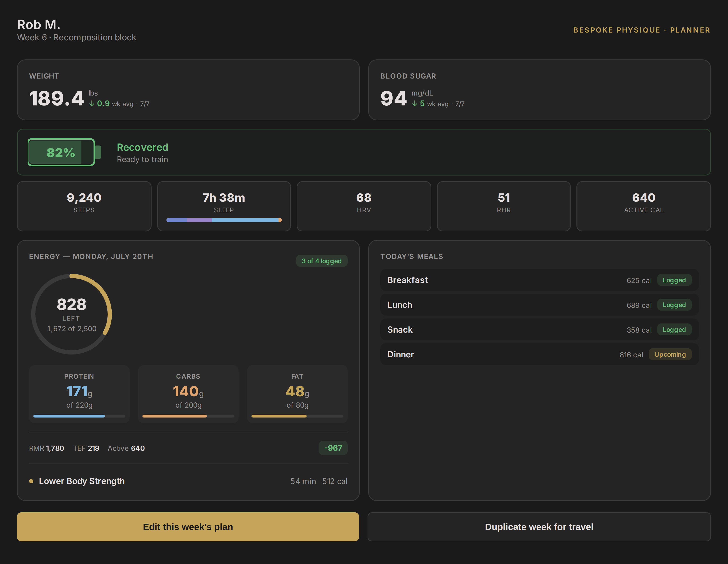Click the Logged badge on Snack
This screenshot has height=564, width=728.
tap(674, 330)
